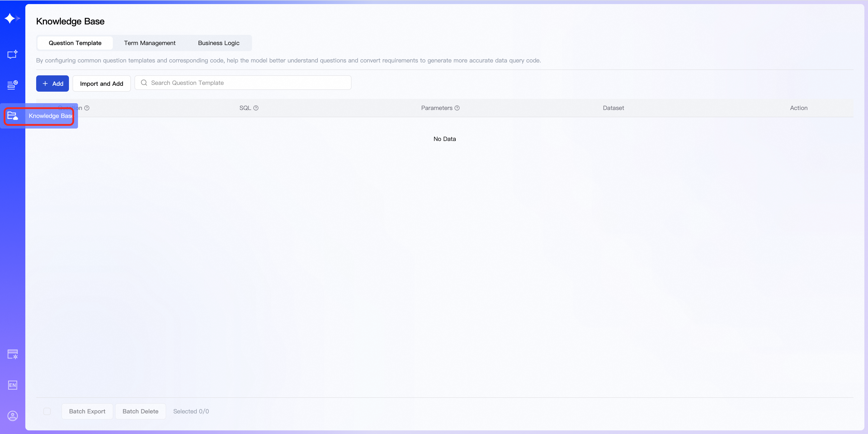Screen dimensions: 868x434
Task: Click the blue Add button
Action: tap(53, 83)
